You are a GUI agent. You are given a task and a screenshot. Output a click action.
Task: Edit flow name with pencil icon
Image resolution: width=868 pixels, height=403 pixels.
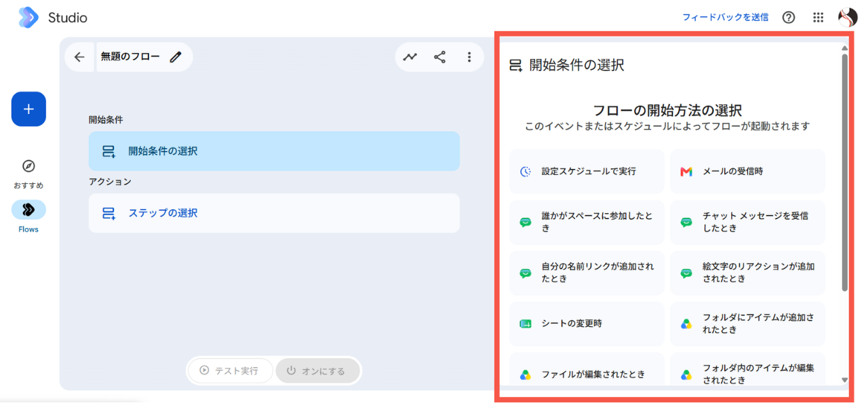[176, 57]
